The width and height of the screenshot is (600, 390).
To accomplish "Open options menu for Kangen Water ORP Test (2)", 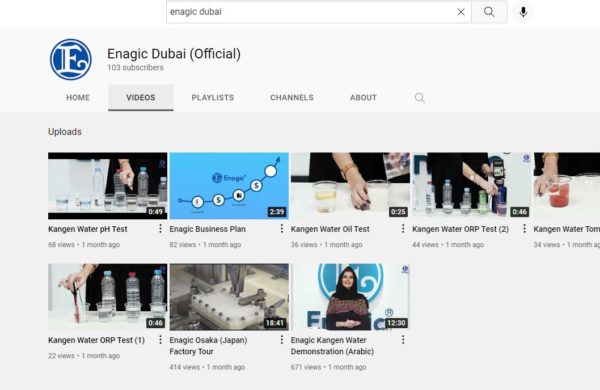I will [524, 229].
